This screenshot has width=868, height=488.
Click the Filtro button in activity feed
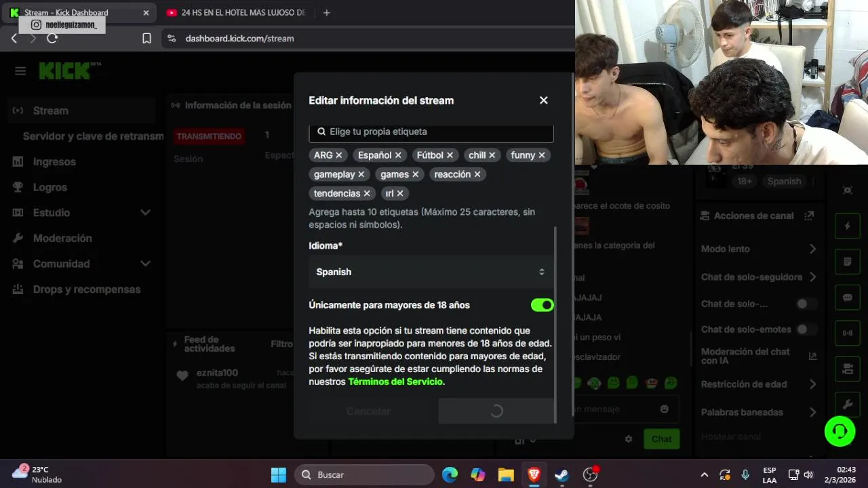pyautogui.click(x=281, y=344)
